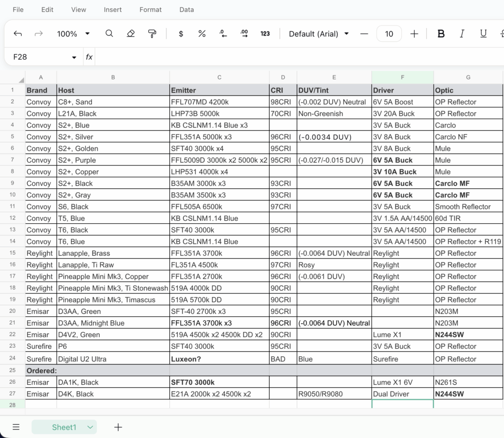Select the Rosy tint cell
This screenshot has width=504, height=438.
(x=334, y=265)
